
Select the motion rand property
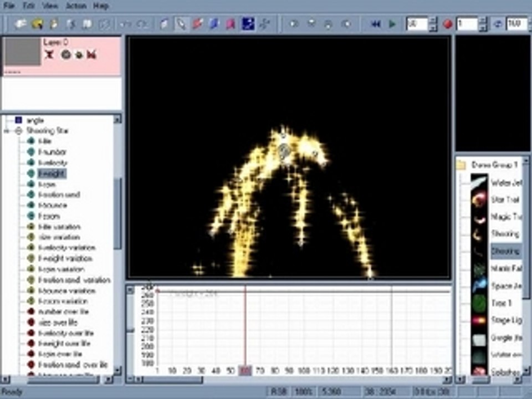click(59, 195)
